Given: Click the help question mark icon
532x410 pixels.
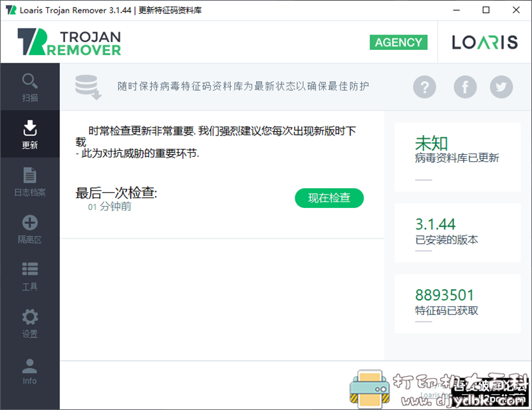Looking at the screenshot, I should click(424, 87).
